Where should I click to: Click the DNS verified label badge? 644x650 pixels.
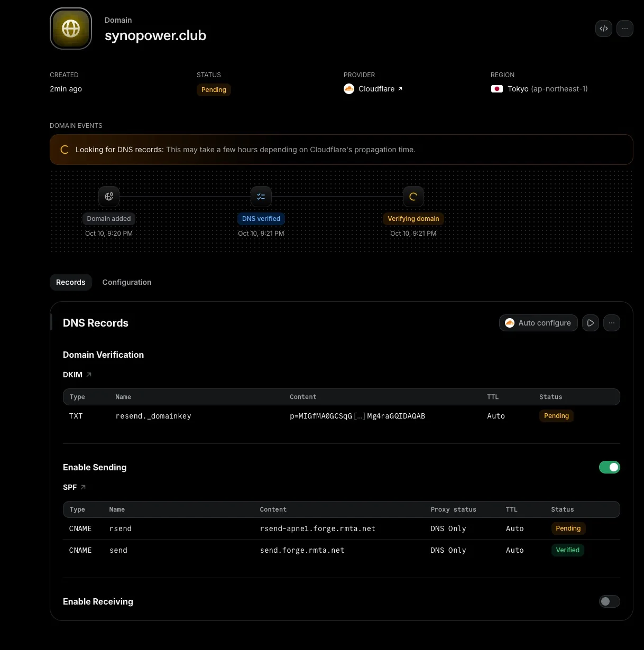[x=261, y=219]
